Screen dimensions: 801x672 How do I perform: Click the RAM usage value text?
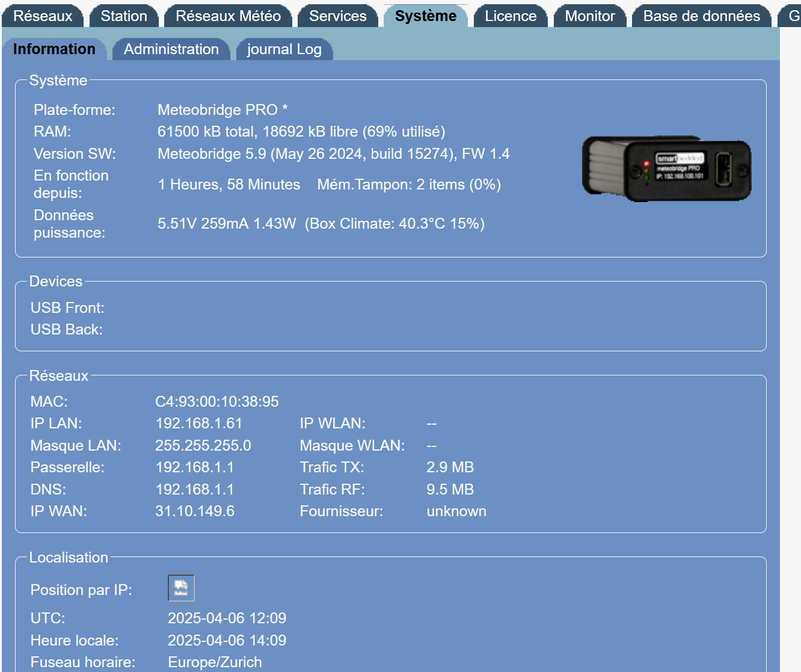[x=301, y=132]
